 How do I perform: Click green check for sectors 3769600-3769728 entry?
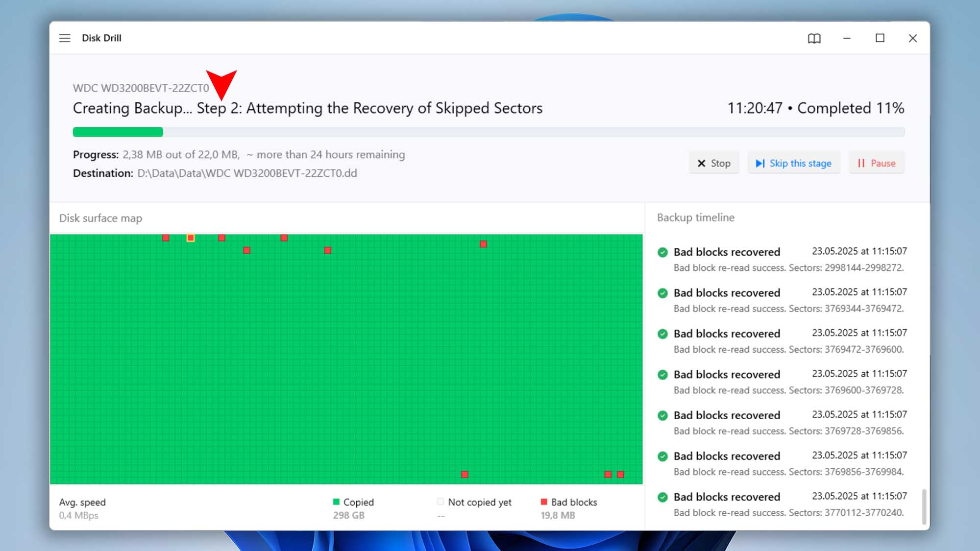point(662,375)
